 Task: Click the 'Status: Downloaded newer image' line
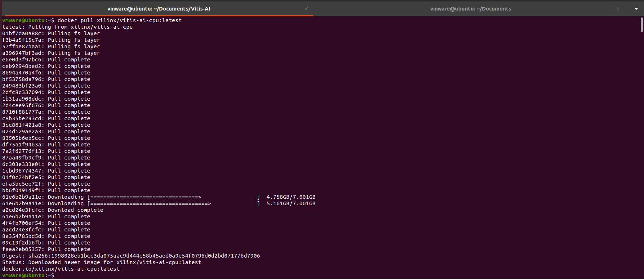(x=102, y=262)
